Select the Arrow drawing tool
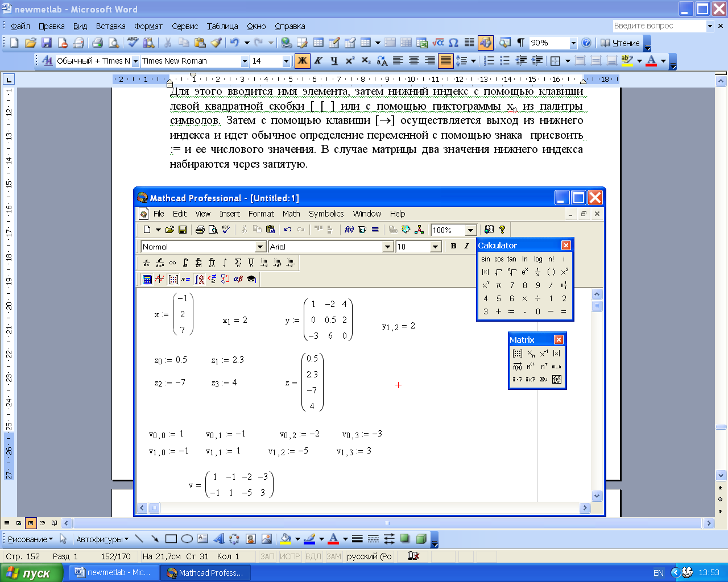Screen dimensions: 728x582 tap(155, 539)
